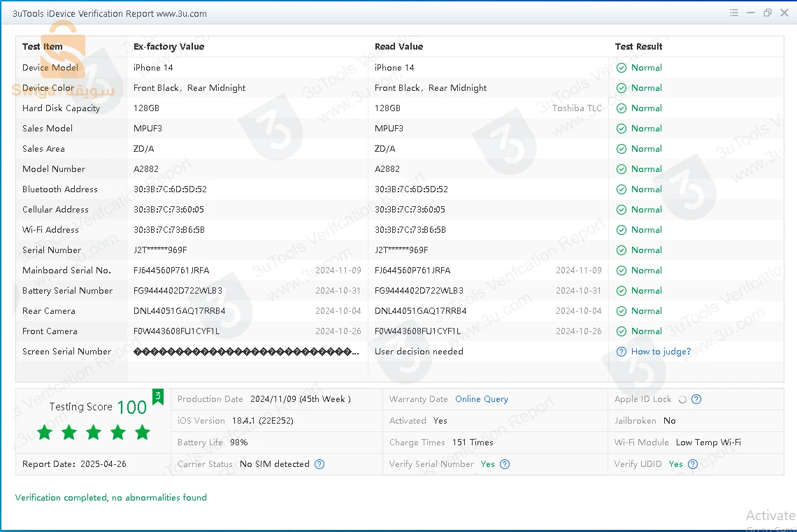Click the garbled Screen Serial Number value
The height and width of the screenshot is (532, 797).
coord(246,352)
